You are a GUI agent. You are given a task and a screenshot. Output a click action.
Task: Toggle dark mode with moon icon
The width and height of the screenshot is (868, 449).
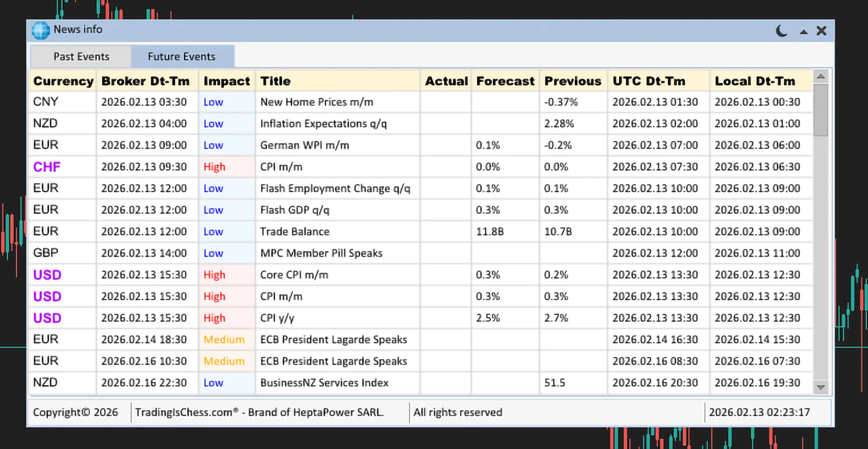point(781,31)
